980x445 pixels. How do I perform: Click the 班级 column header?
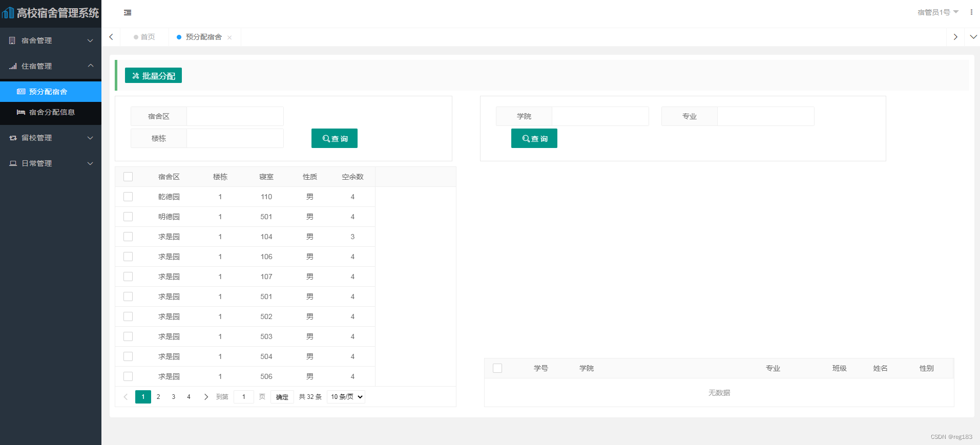click(840, 368)
